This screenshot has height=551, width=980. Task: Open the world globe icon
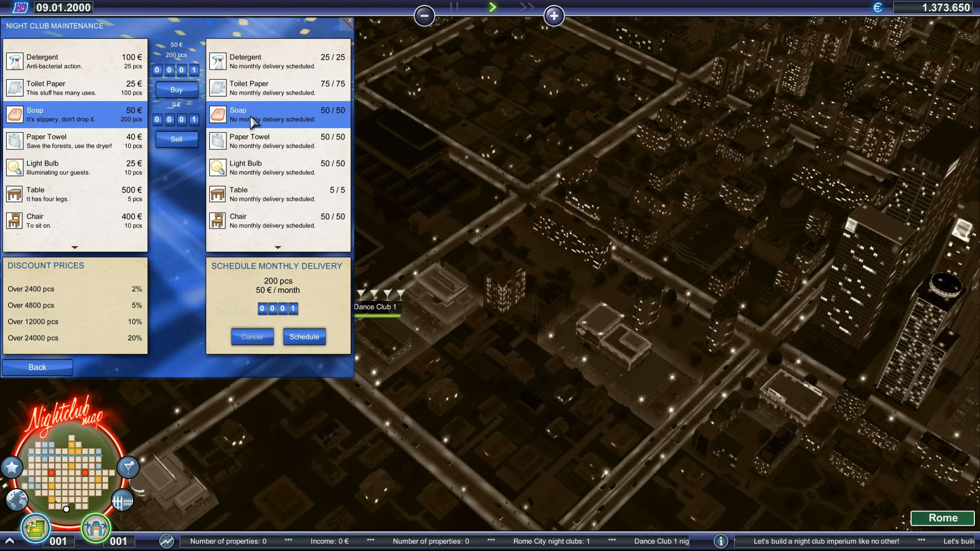[17, 500]
